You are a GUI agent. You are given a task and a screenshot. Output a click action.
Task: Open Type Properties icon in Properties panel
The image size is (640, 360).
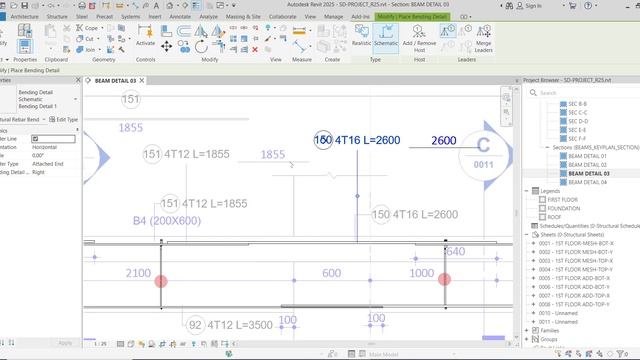[x=24, y=31]
